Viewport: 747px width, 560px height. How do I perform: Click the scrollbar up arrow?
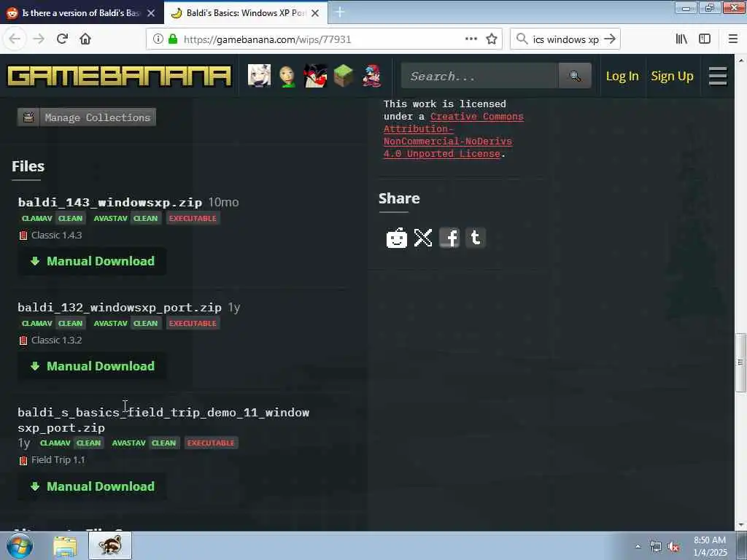(x=740, y=61)
